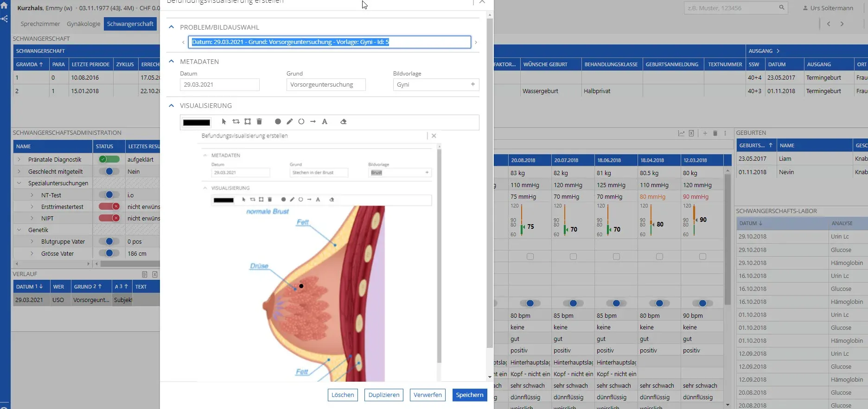Toggle the Ersttrimestertest status switch
Image resolution: width=868 pixels, height=409 pixels.
[109, 207]
